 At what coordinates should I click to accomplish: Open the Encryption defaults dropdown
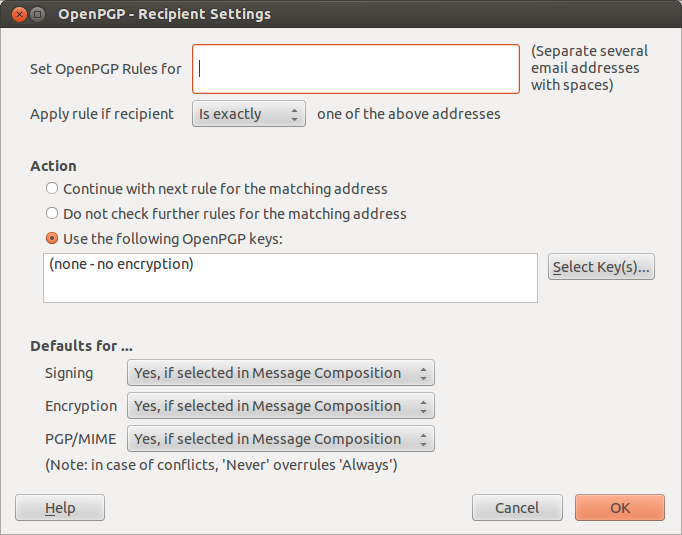click(281, 406)
